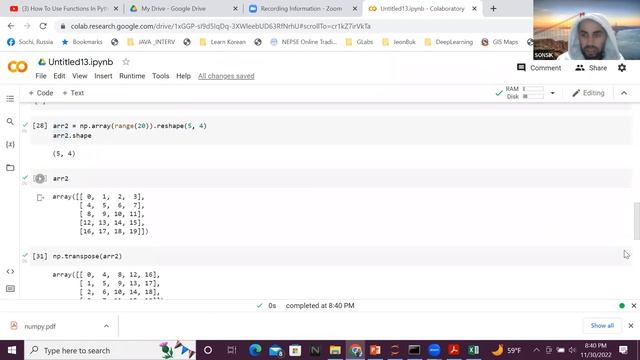
Task: Click the Colab CO logo
Action: point(18,67)
